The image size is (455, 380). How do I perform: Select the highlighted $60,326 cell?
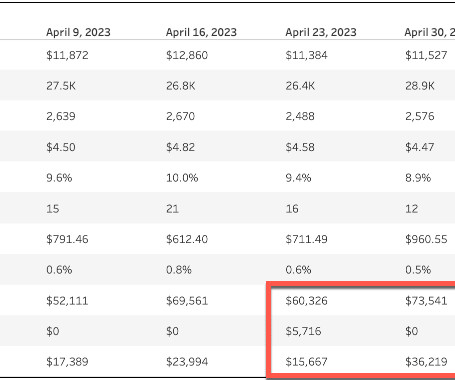coord(306,301)
